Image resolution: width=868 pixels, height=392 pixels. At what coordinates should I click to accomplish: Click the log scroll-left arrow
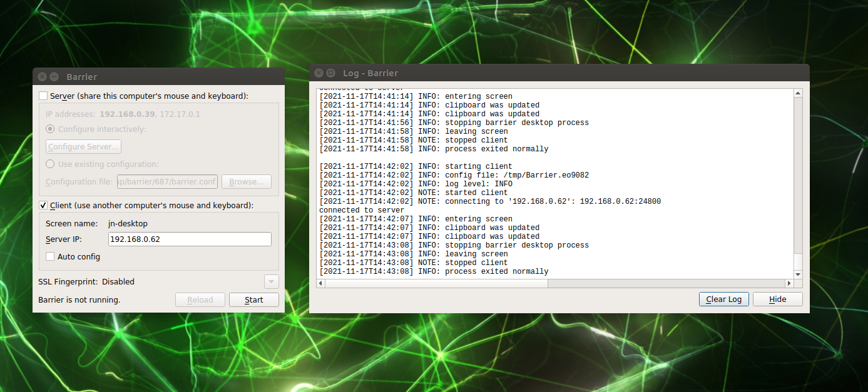coord(321,283)
